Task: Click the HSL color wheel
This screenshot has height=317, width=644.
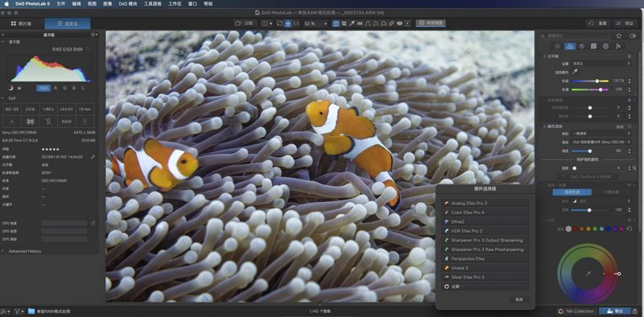Action: tap(588, 274)
